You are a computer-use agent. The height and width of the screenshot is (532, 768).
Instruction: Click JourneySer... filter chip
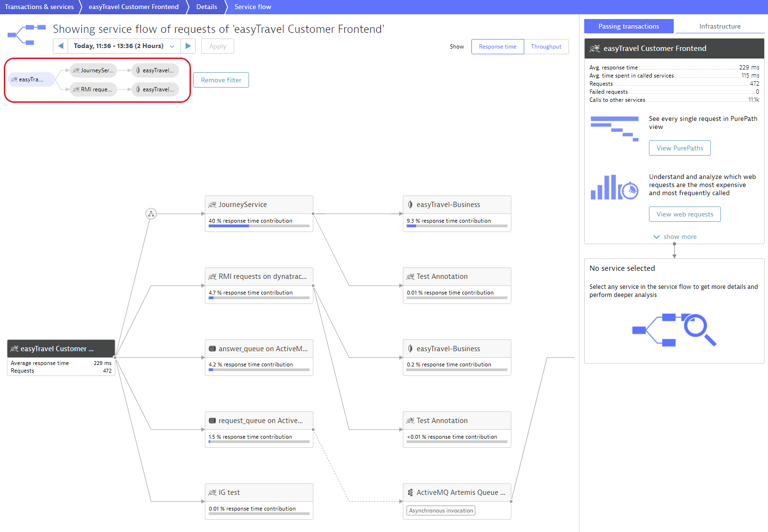point(93,70)
